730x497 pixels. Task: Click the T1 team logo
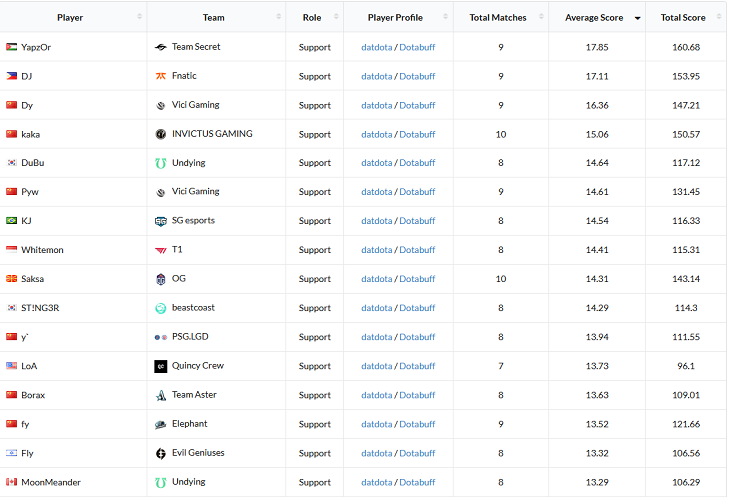pos(161,250)
